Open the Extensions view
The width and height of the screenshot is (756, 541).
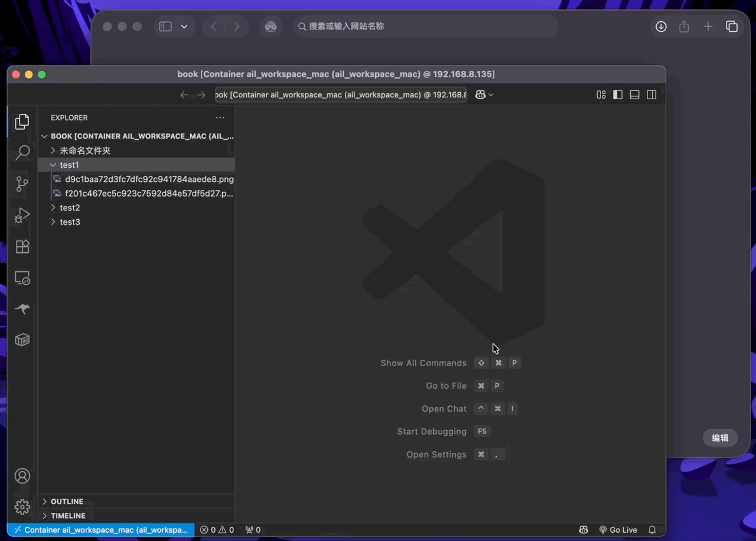[x=22, y=246]
